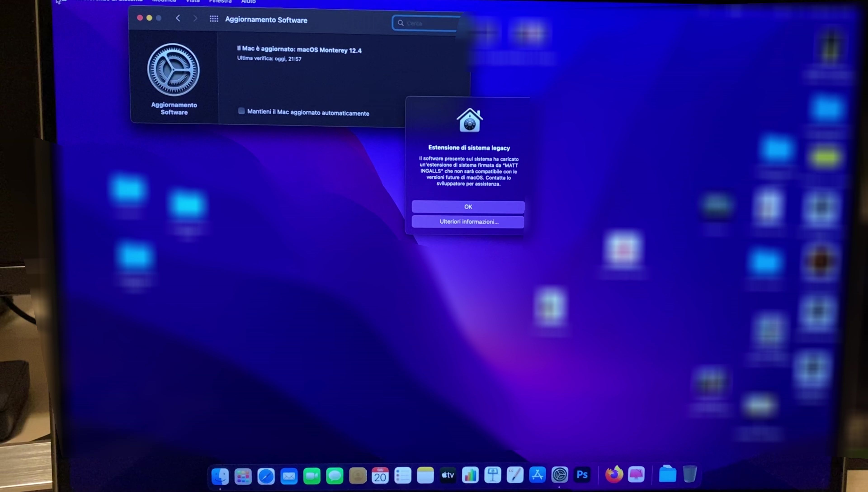Open Launchpad in the Dock

point(243,476)
